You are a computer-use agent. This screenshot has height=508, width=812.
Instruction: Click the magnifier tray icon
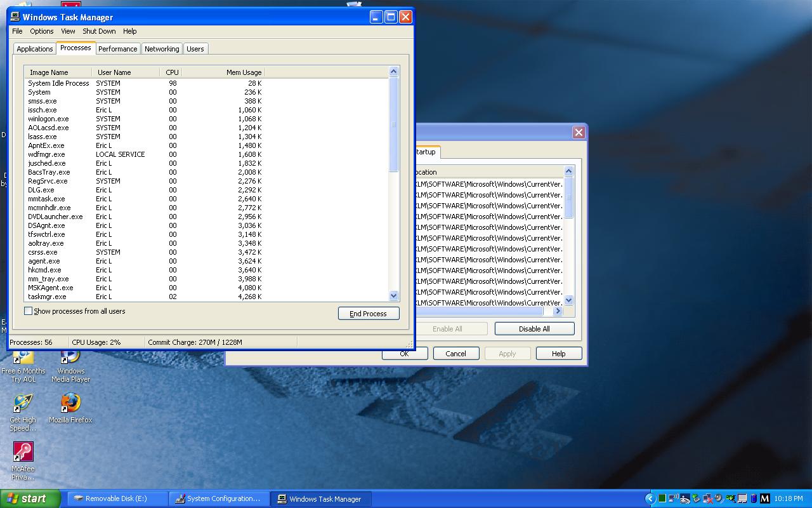coord(731,498)
